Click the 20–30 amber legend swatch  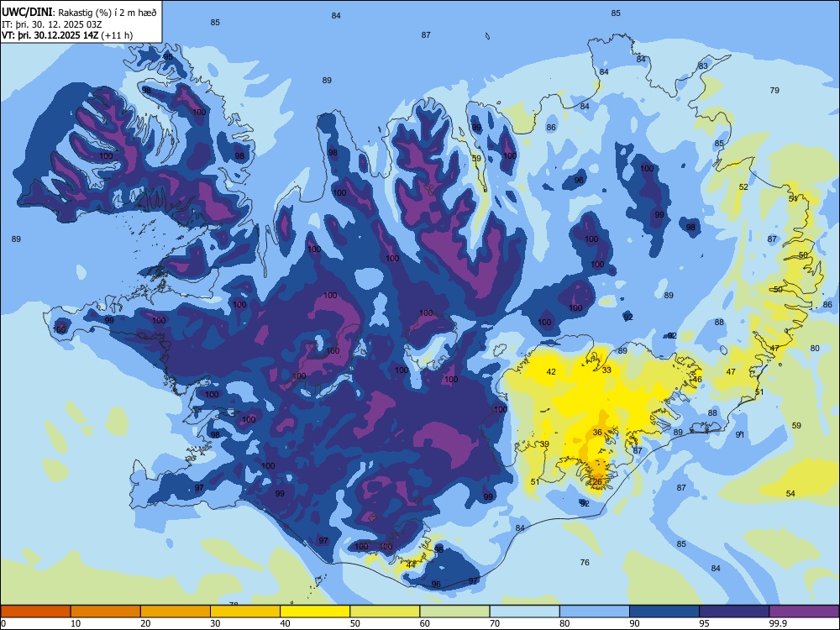[176, 612]
